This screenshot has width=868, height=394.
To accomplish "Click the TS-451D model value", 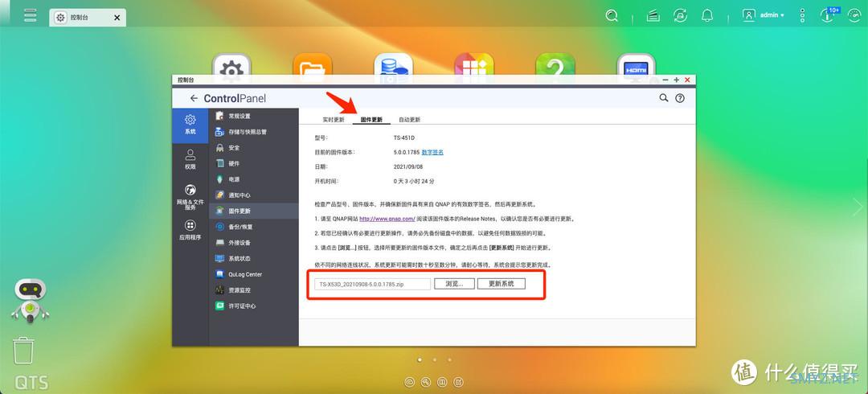I will (x=403, y=137).
